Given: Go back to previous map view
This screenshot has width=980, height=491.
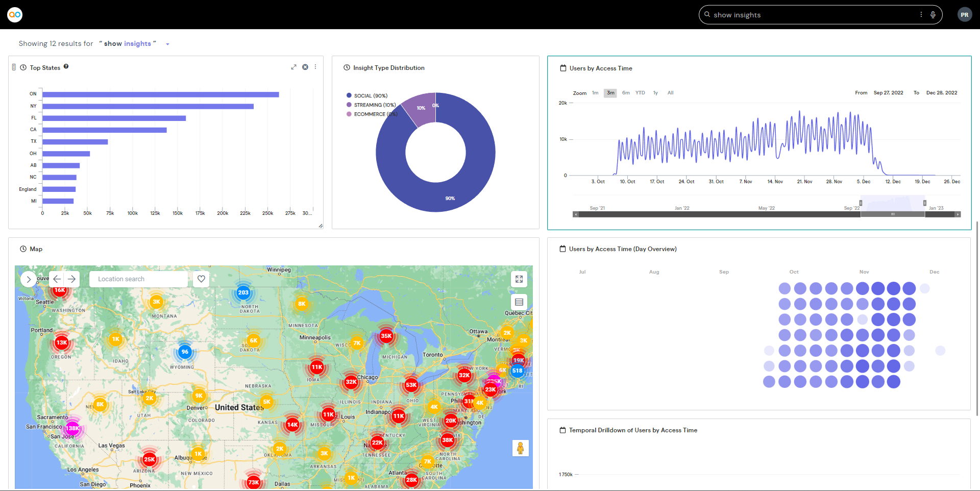Looking at the screenshot, I should click(x=57, y=279).
